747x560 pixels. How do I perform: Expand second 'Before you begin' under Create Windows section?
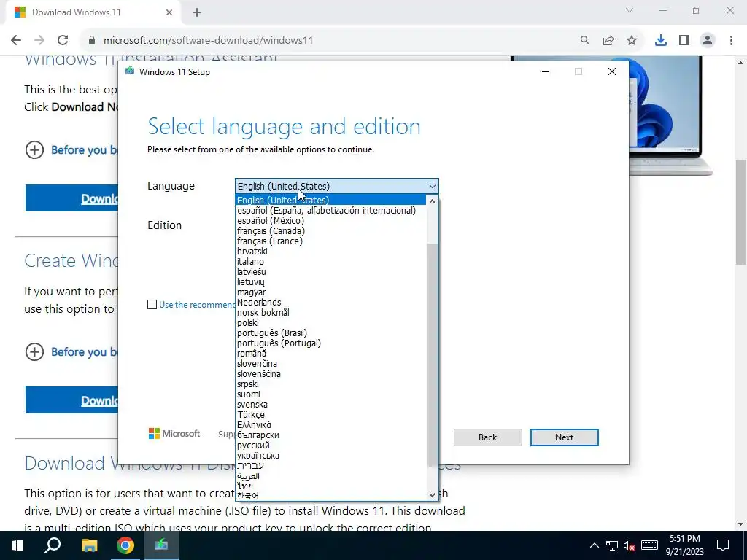pyautogui.click(x=34, y=352)
